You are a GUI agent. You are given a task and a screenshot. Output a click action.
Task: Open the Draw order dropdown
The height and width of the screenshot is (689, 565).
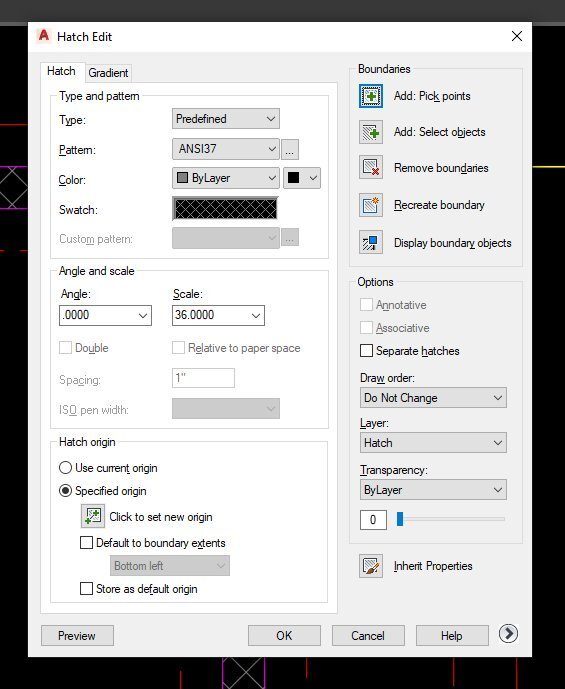click(433, 398)
